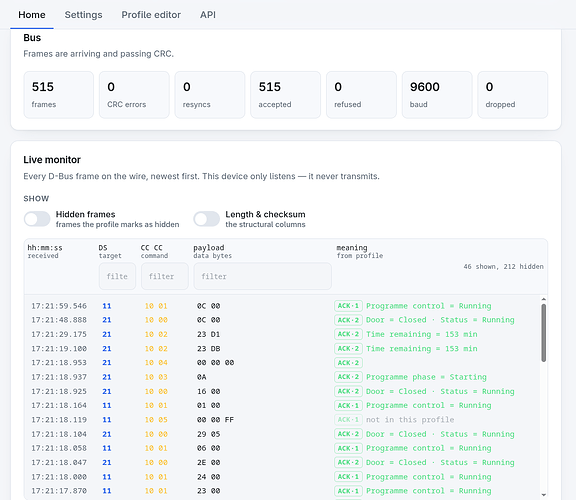
Task: Click the 'not in this profile' text
Action: point(410,420)
